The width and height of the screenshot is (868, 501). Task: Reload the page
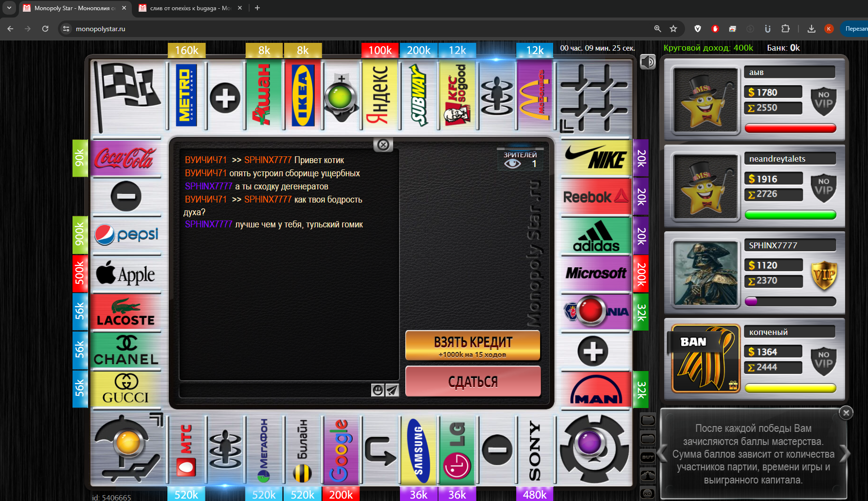[45, 29]
